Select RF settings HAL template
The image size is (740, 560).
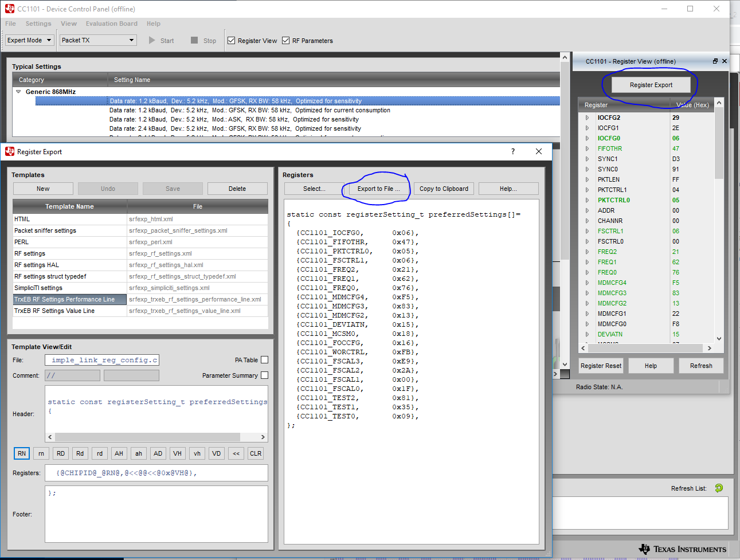140,265
